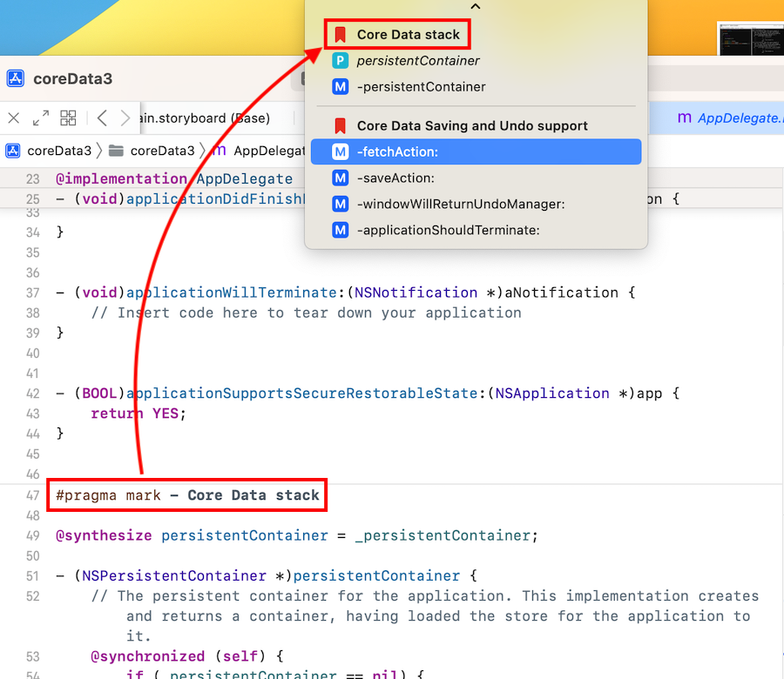Click the Xcode app icon beside coreData3 title
The width and height of the screenshot is (784, 679).
[x=16, y=79]
